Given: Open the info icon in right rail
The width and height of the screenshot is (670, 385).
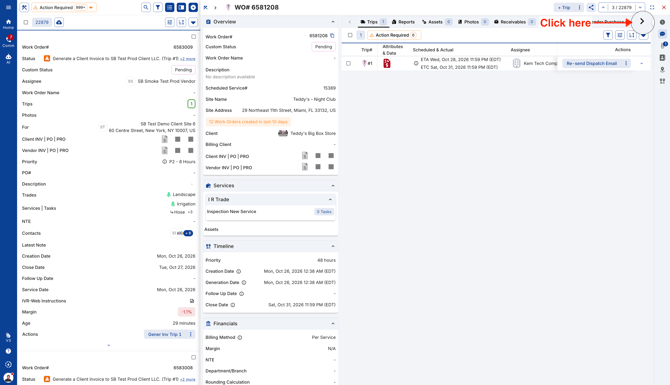Looking at the screenshot, I should [x=662, y=22].
